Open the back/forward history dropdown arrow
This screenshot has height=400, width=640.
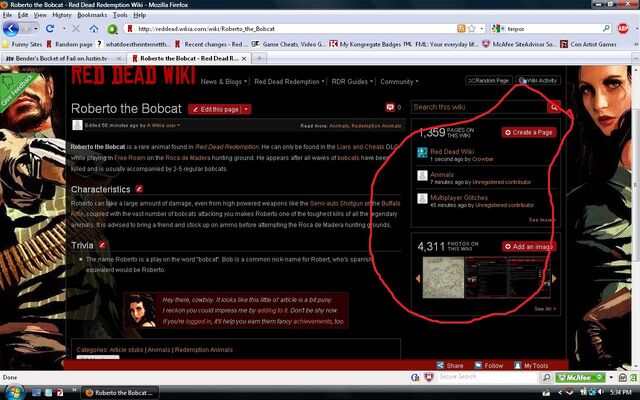[36, 29]
